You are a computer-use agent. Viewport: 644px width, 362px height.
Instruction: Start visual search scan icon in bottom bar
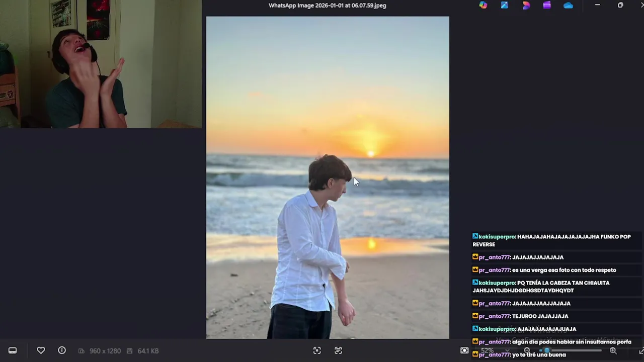point(317,350)
